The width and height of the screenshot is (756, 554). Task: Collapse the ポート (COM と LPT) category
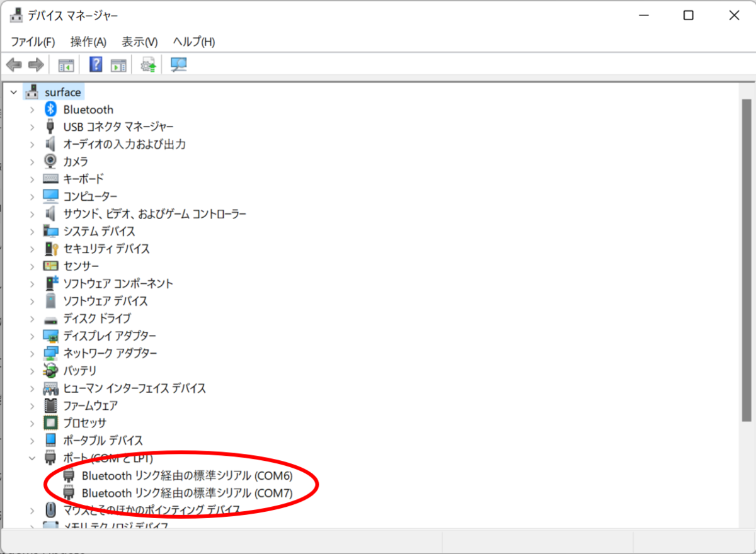tap(32, 458)
